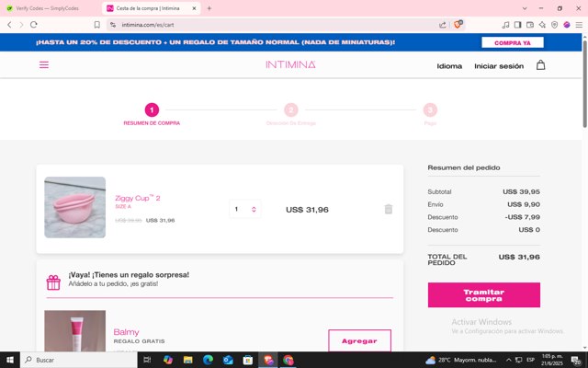Click the Windows taskbar search box
Screen dimensions: 588x368
pos(79,360)
